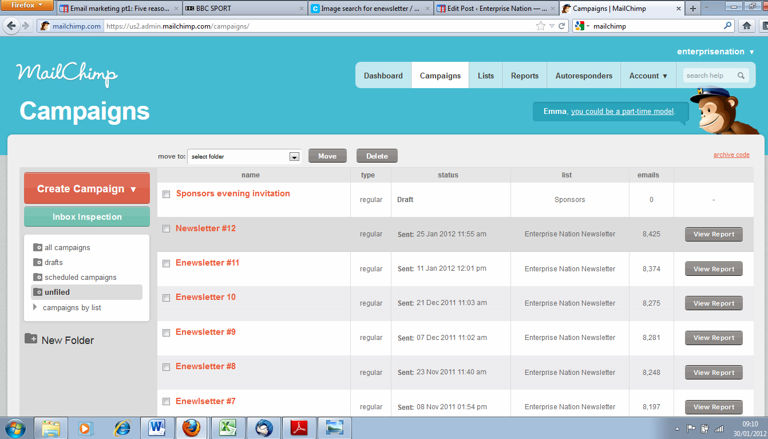Image resolution: width=768 pixels, height=439 pixels.
Task: Open the Sponsors evening invitation campaign
Action: tap(233, 193)
